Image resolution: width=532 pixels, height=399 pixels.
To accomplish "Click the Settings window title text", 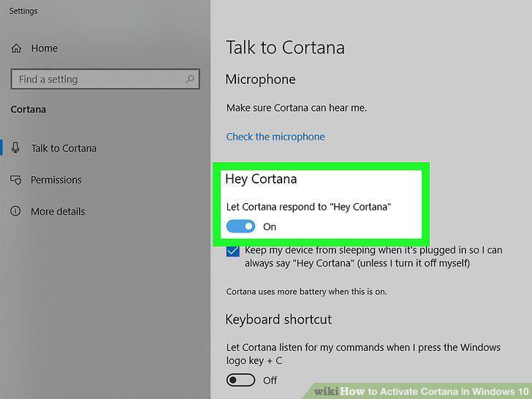I will tap(23, 11).
